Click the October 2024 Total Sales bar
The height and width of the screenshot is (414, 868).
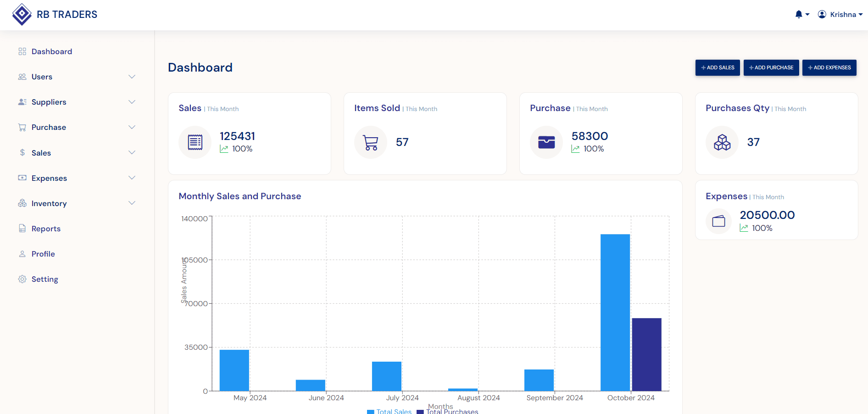pyautogui.click(x=615, y=313)
